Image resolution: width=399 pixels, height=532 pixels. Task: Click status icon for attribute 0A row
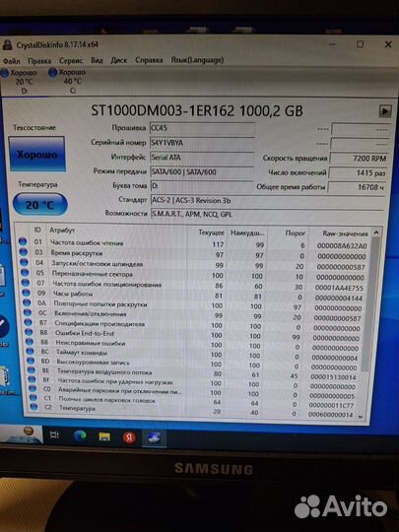[x=27, y=302]
